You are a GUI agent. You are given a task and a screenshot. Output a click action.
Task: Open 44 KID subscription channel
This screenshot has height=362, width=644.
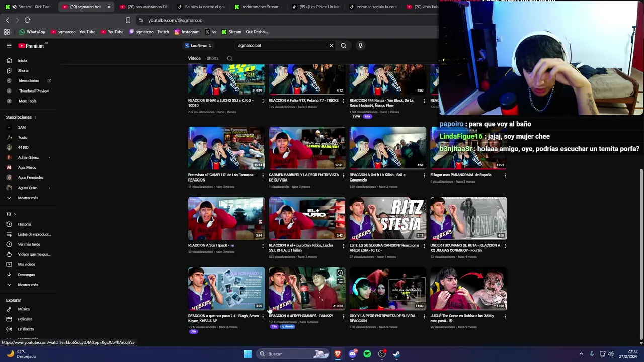(x=23, y=147)
